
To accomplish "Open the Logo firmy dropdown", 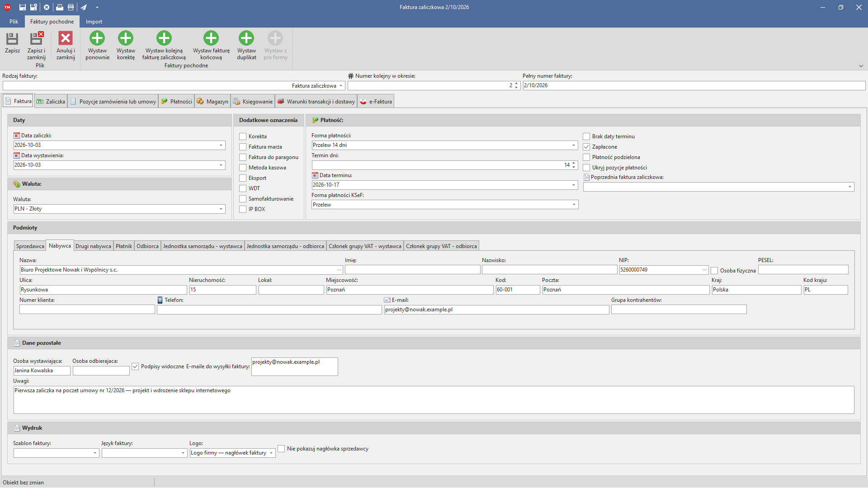I will (271, 453).
